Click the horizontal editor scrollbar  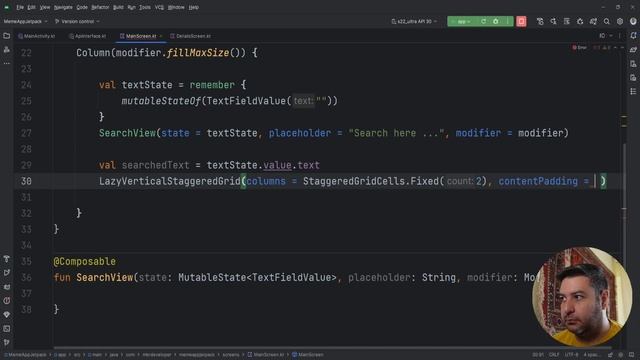pyautogui.click(x=333, y=348)
